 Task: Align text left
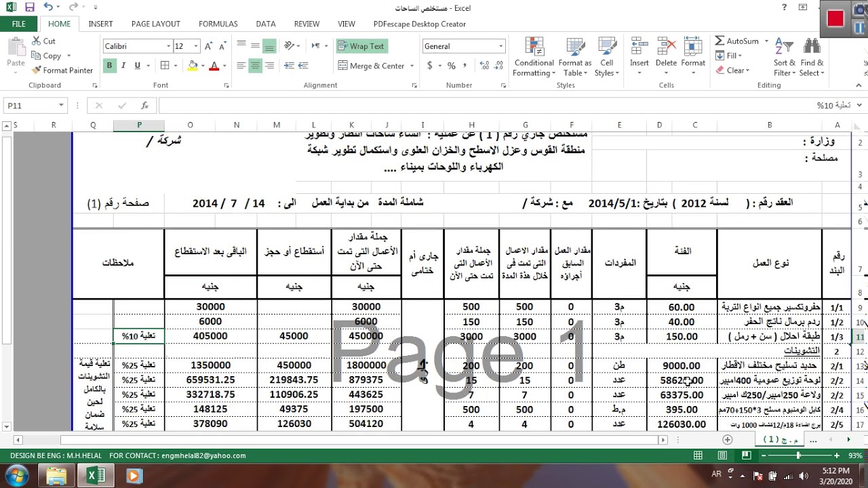241,66
